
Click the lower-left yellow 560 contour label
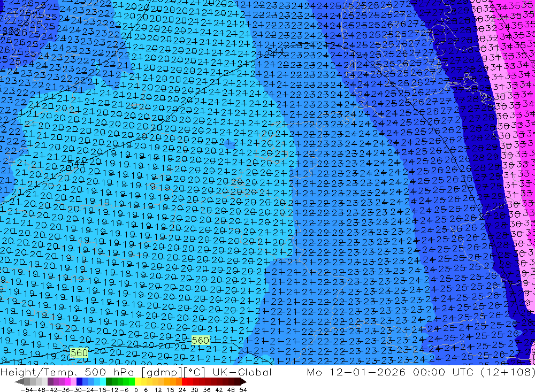click(x=79, y=352)
